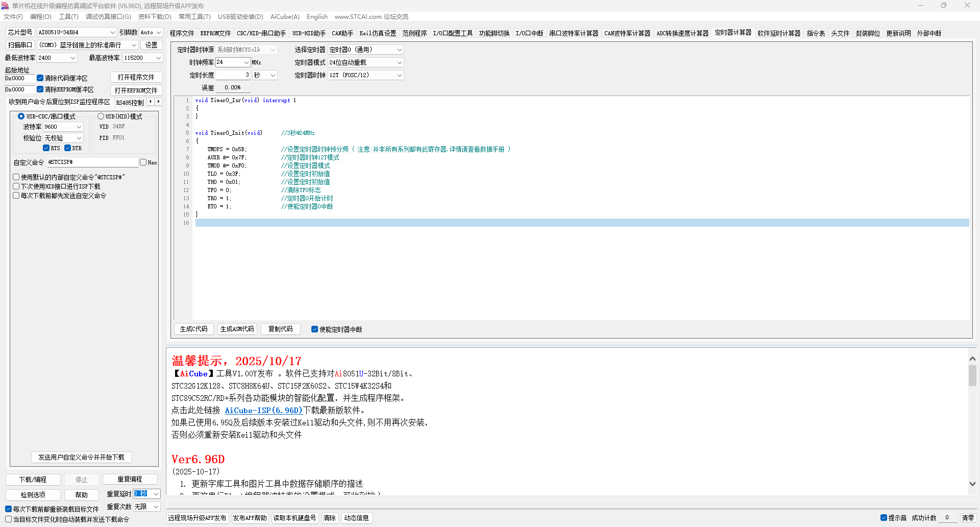The image size is (980, 527).
Task: Open the 芯片型号 chip model dropdown
Action: (113, 32)
